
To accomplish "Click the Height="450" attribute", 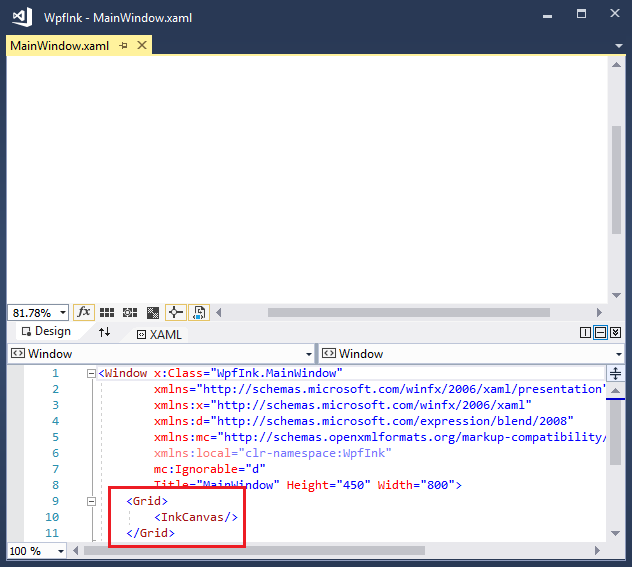I will click(x=328, y=485).
